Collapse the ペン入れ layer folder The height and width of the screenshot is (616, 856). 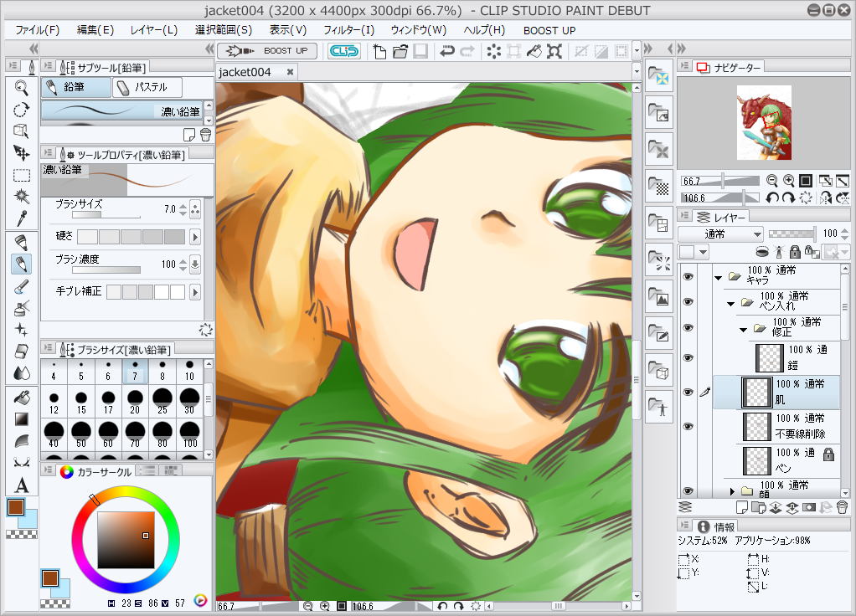pyautogui.click(x=730, y=304)
